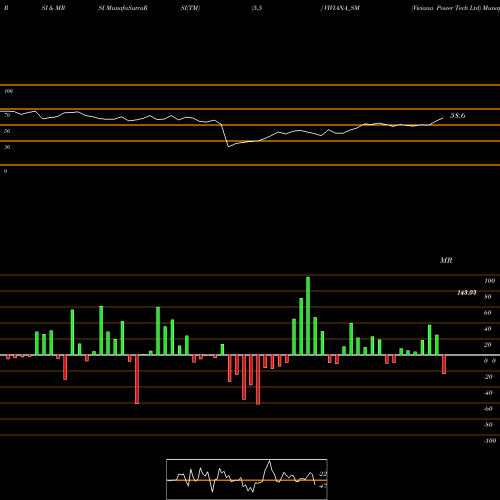Click the -22 value label in the mini chart

pos(323,474)
